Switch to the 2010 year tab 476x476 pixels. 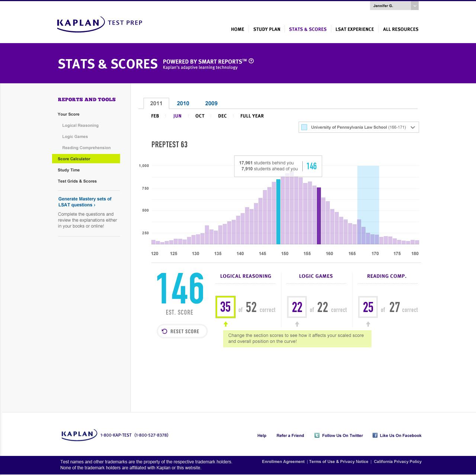[x=183, y=103]
